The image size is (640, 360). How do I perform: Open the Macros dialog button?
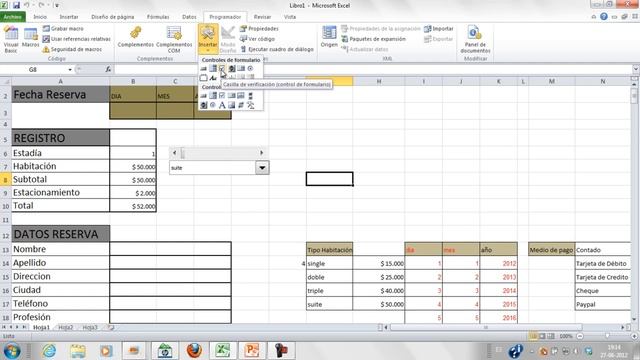click(x=31, y=38)
